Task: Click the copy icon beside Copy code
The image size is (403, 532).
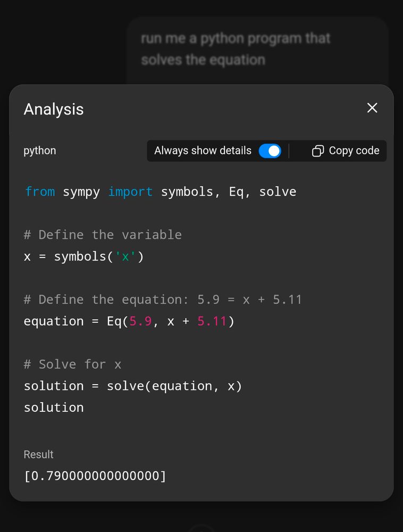Action: [x=317, y=151]
